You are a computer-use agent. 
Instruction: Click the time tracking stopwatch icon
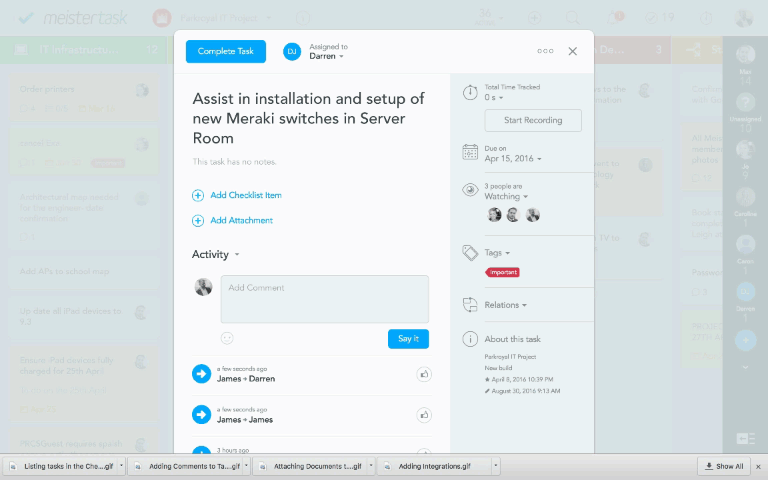click(470, 93)
